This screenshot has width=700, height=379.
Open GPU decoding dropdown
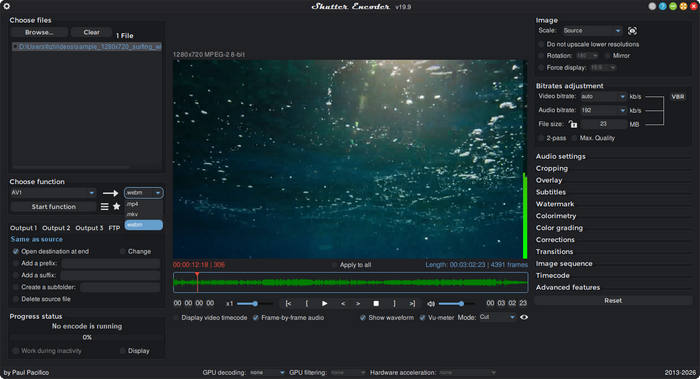(x=267, y=372)
